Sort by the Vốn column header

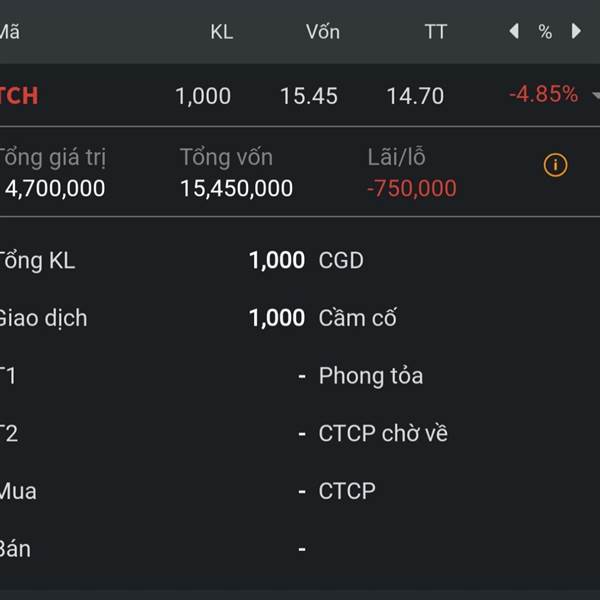[322, 32]
